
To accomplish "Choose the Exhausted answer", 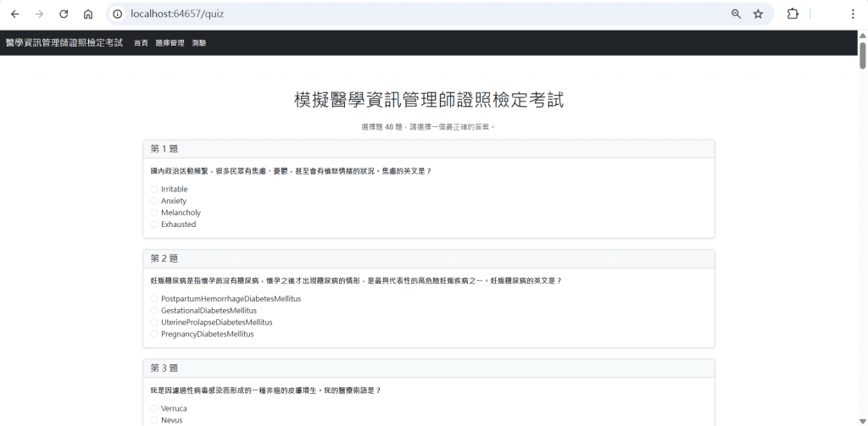I will tap(154, 224).
